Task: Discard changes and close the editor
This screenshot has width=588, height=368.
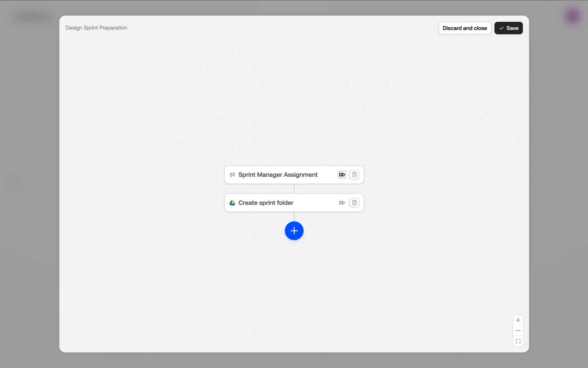Action: tap(465, 28)
